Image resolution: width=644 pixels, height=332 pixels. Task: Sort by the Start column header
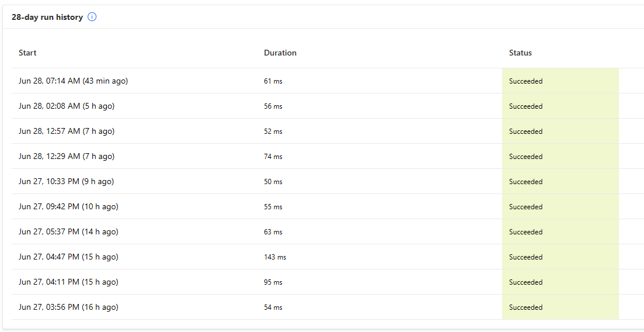(27, 53)
